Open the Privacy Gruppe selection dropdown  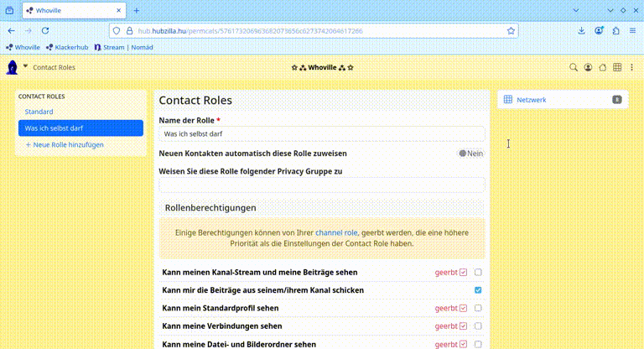coord(322,185)
